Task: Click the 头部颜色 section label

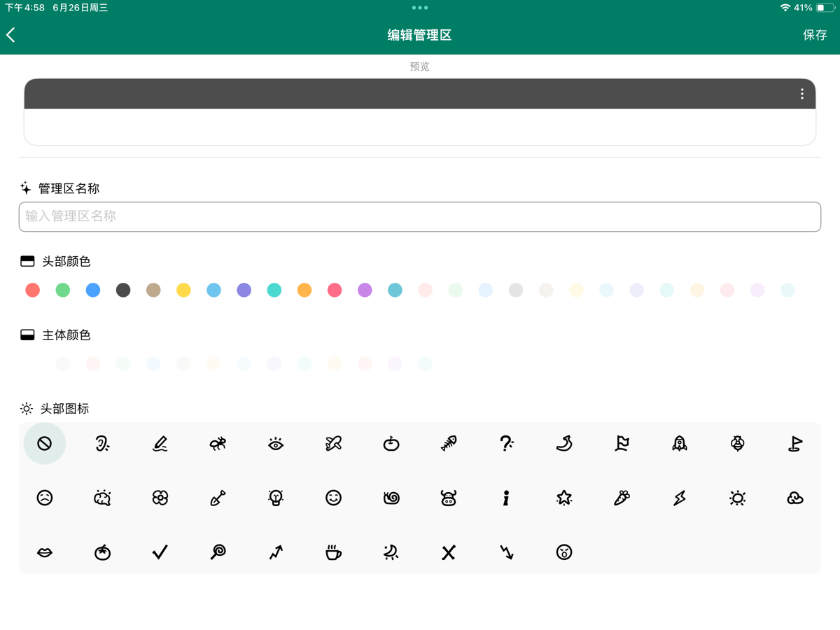Action: pos(66,261)
